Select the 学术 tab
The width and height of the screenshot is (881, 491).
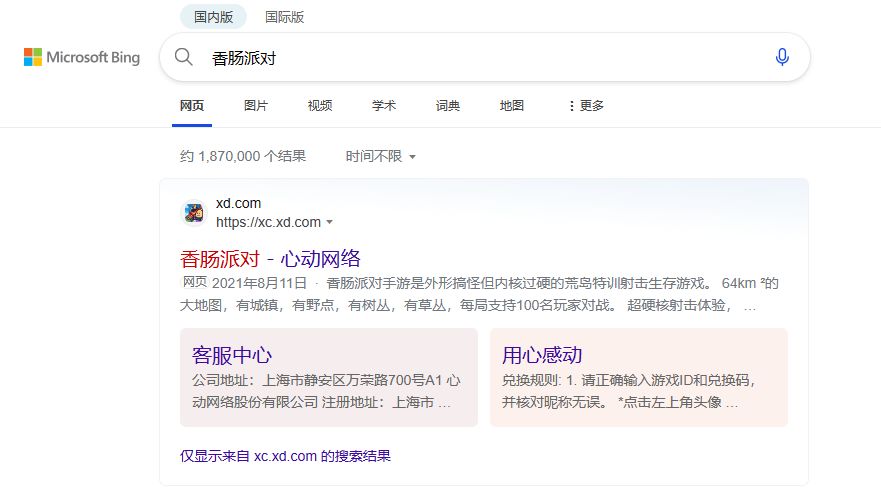coord(384,106)
